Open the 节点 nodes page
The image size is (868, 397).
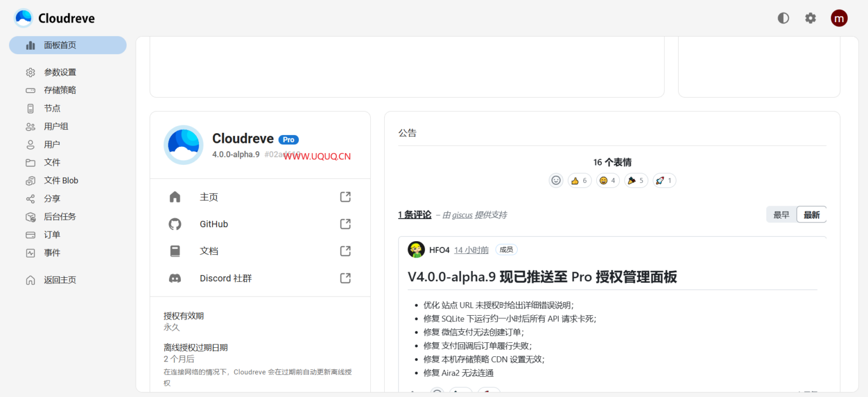tap(52, 108)
